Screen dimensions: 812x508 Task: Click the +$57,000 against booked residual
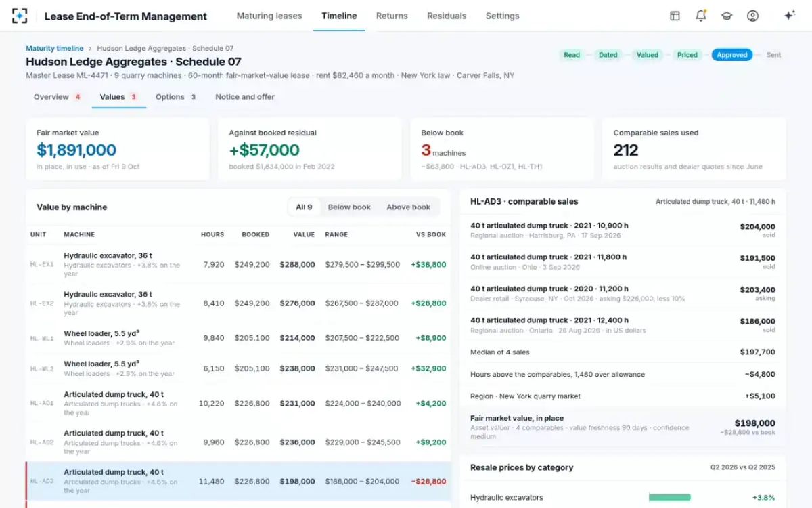pos(264,150)
